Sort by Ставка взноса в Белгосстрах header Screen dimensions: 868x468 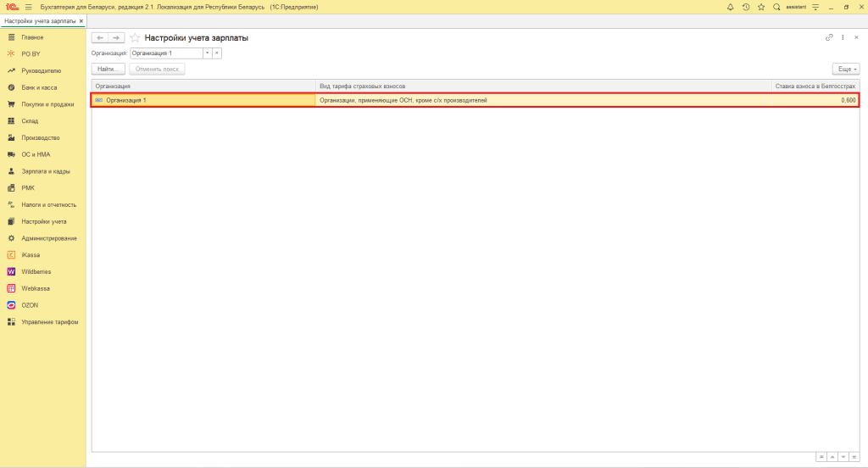point(815,86)
